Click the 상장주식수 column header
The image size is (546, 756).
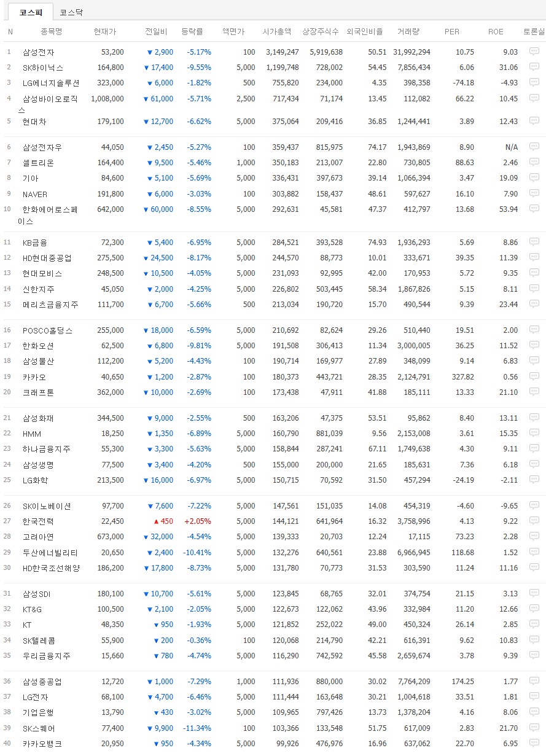click(321, 31)
